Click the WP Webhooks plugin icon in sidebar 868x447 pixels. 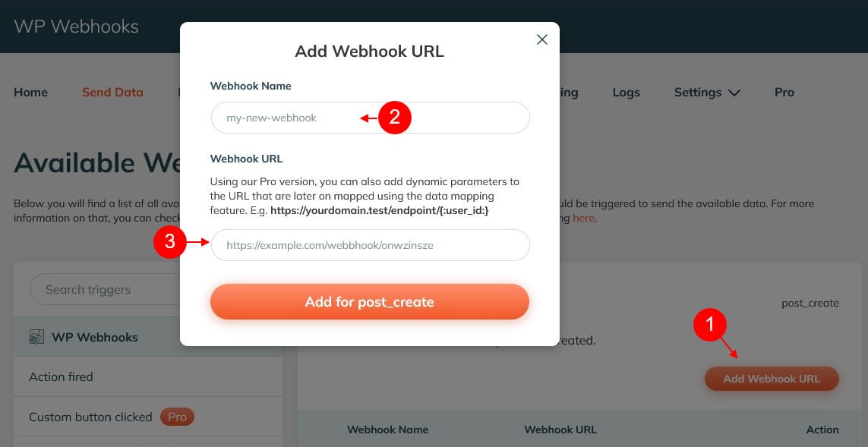coord(36,337)
